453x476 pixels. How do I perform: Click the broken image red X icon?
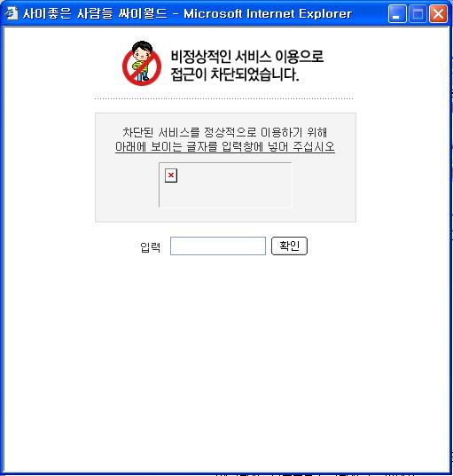(x=171, y=176)
